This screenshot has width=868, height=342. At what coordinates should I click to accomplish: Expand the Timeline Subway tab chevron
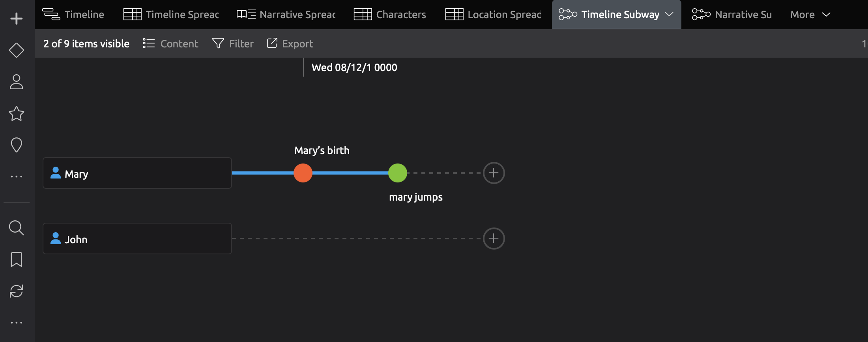(x=669, y=15)
